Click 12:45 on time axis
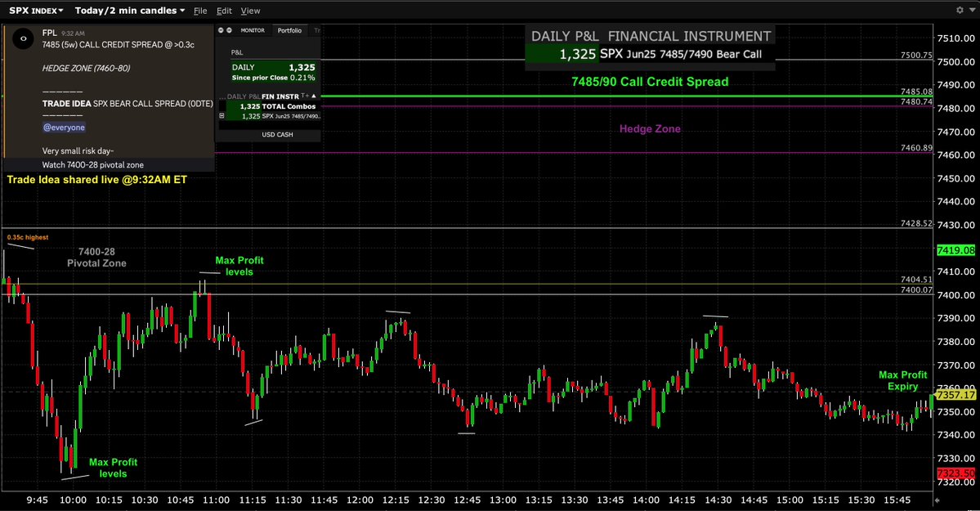This screenshot has height=511, width=980. 467,500
